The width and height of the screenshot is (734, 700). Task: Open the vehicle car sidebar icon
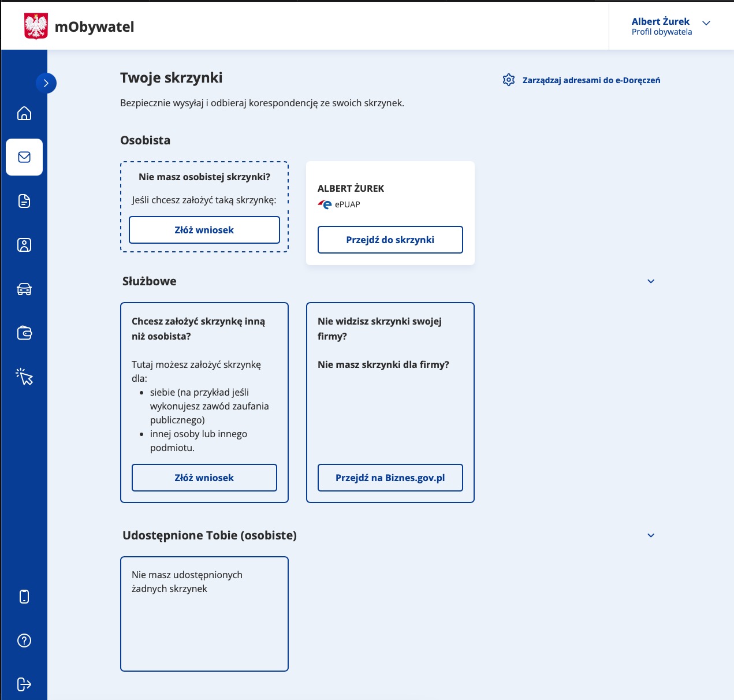(24, 289)
